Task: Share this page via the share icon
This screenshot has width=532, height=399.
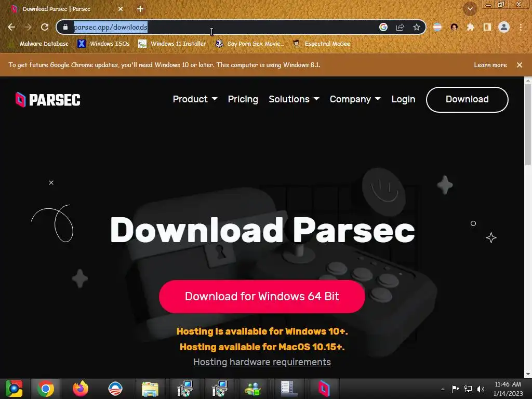Action: point(400,27)
